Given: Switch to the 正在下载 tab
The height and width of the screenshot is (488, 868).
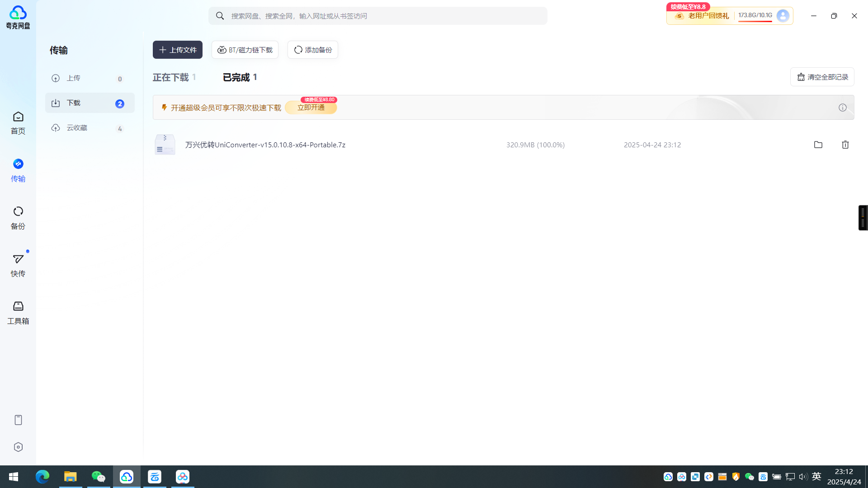Looking at the screenshot, I should [174, 77].
